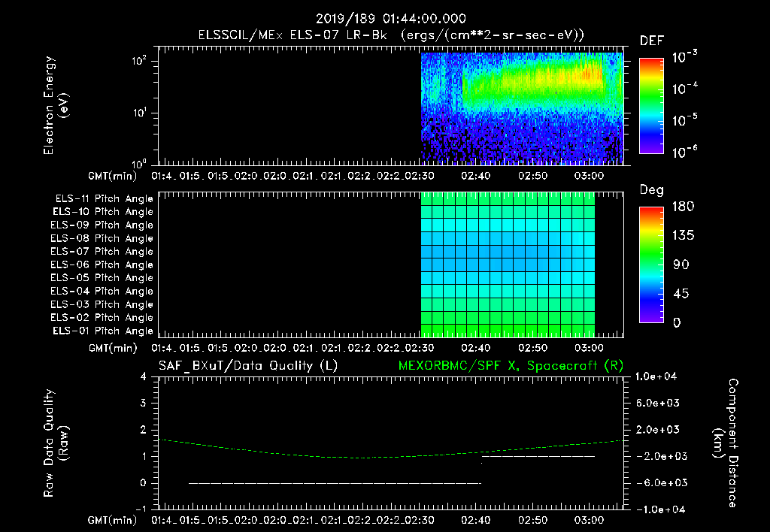Click the 'Component Distance (km)' axis label
Viewport: 770px width, 532px height.
point(726,443)
